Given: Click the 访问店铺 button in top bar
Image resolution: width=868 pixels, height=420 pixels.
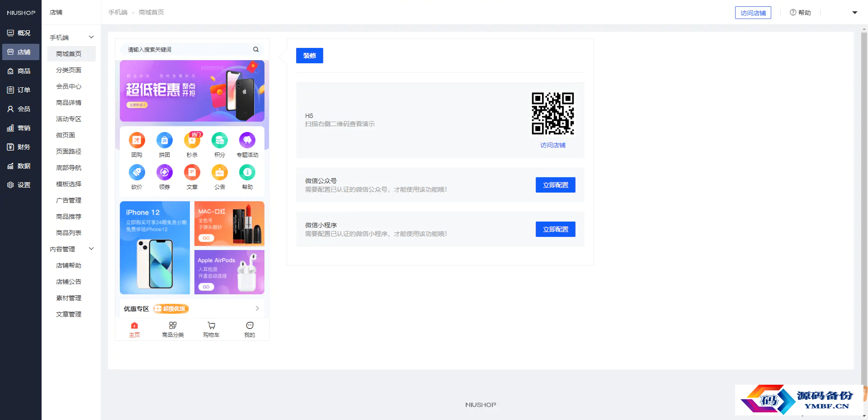Looking at the screenshot, I should [x=753, y=13].
